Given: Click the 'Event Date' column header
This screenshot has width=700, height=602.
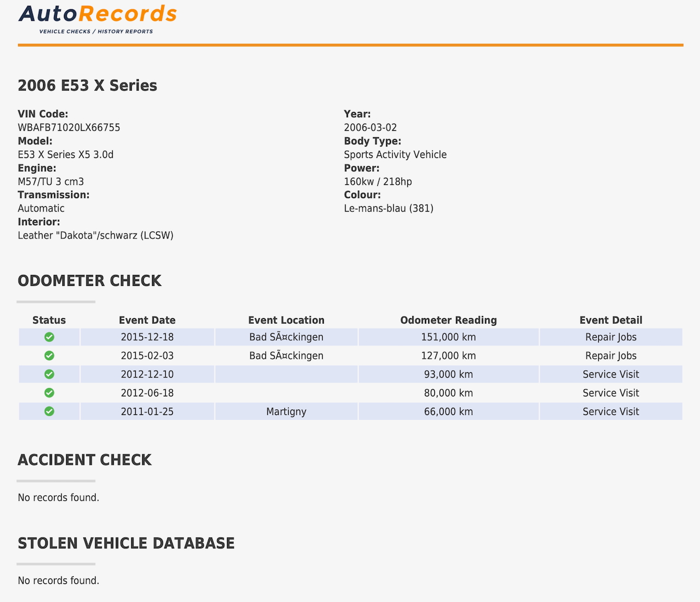Looking at the screenshot, I should (x=147, y=320).
